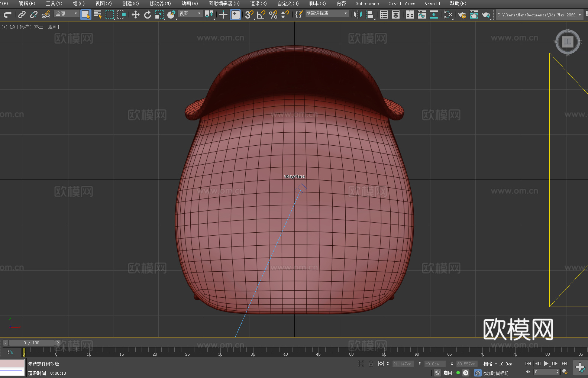Toggle the Scene Explorer icon

384,14
